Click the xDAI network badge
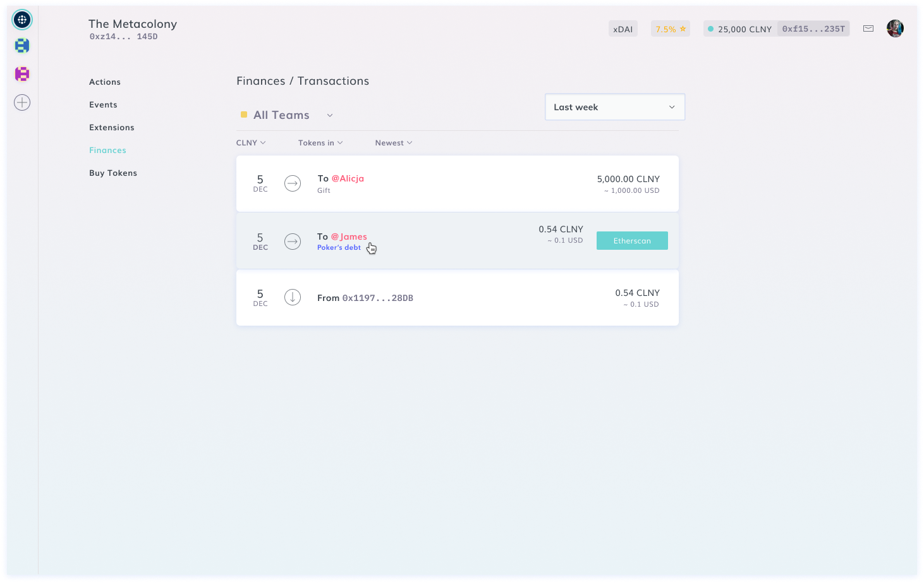 coord(623,29)
